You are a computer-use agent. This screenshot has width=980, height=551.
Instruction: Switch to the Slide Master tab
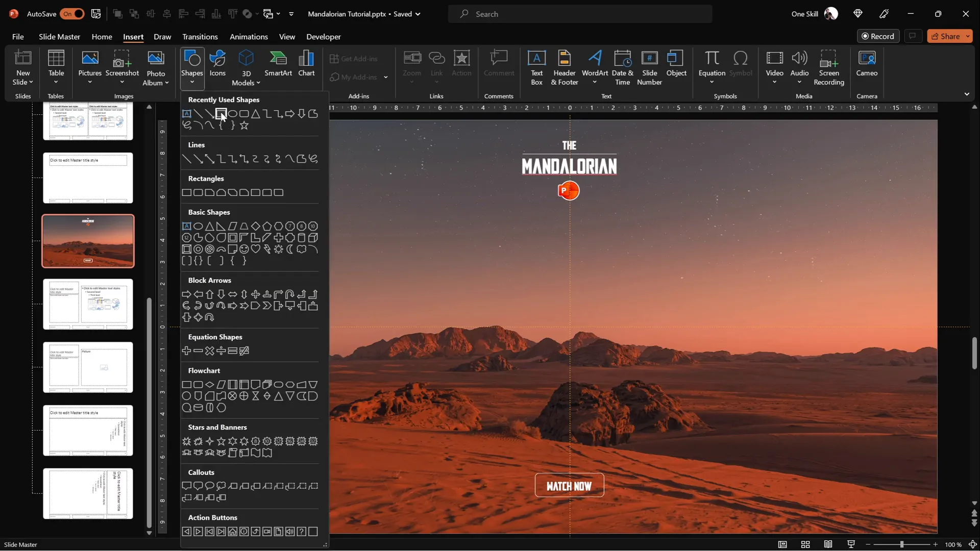[x=59, y=37]
